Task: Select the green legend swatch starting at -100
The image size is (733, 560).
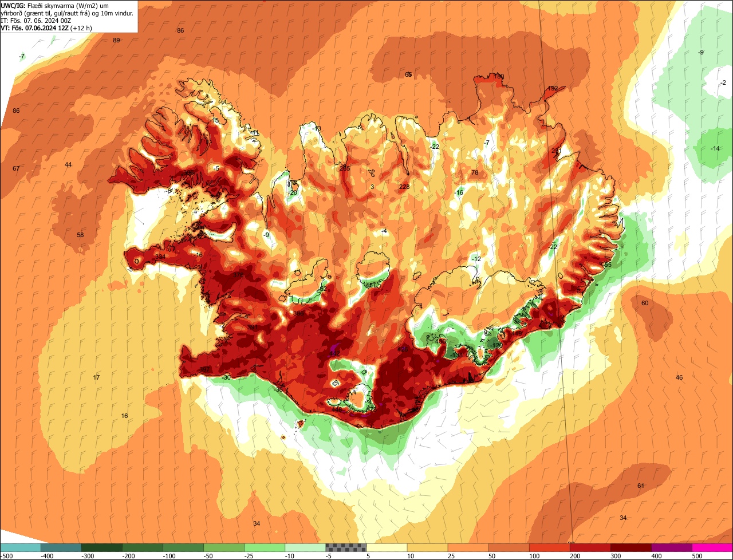Action: (x=183, y=547)
